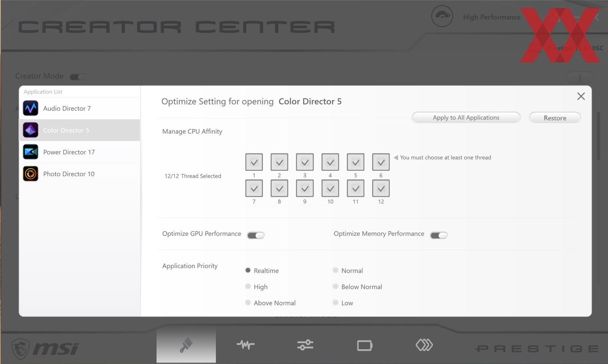608x364 pixels.
Task: Uncheck CPU thread 6
Action: click(381, 162)
